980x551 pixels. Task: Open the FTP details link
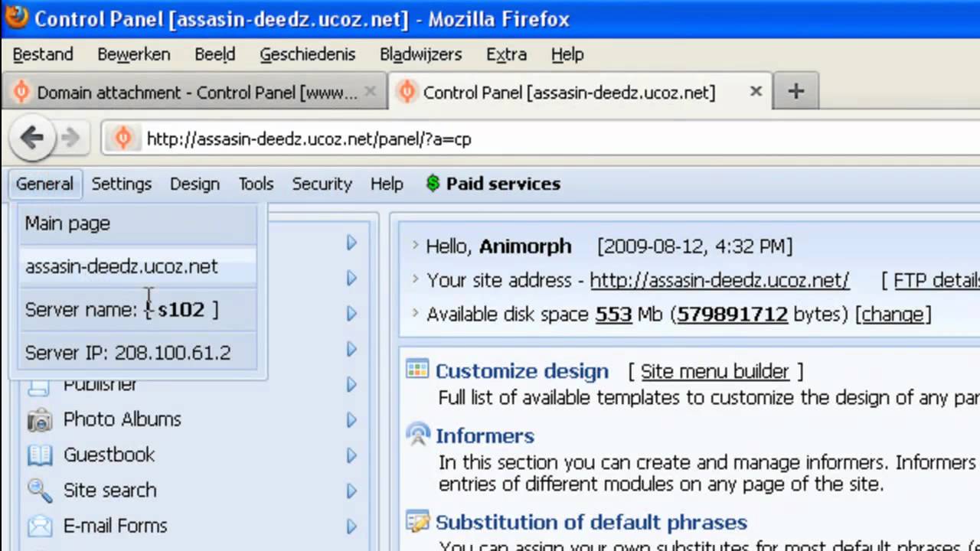(936, 280)
